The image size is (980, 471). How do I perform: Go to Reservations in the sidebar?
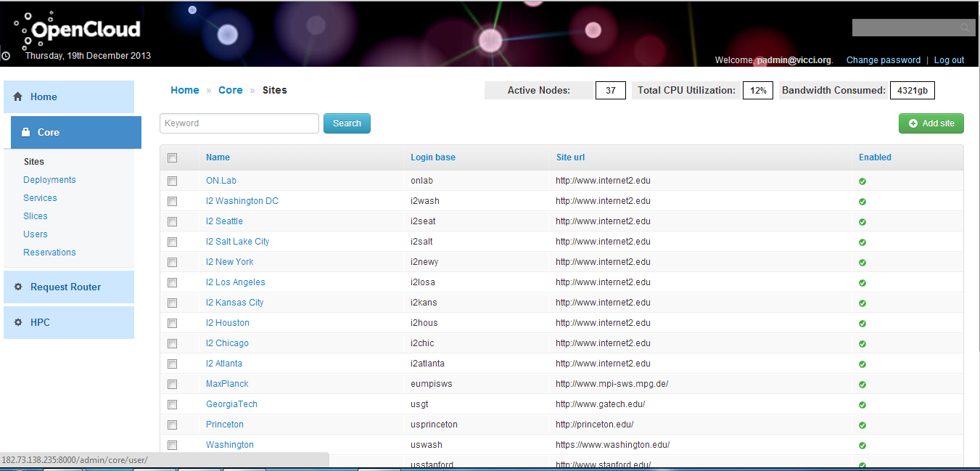pyautogui.click(x=49, y=253)
